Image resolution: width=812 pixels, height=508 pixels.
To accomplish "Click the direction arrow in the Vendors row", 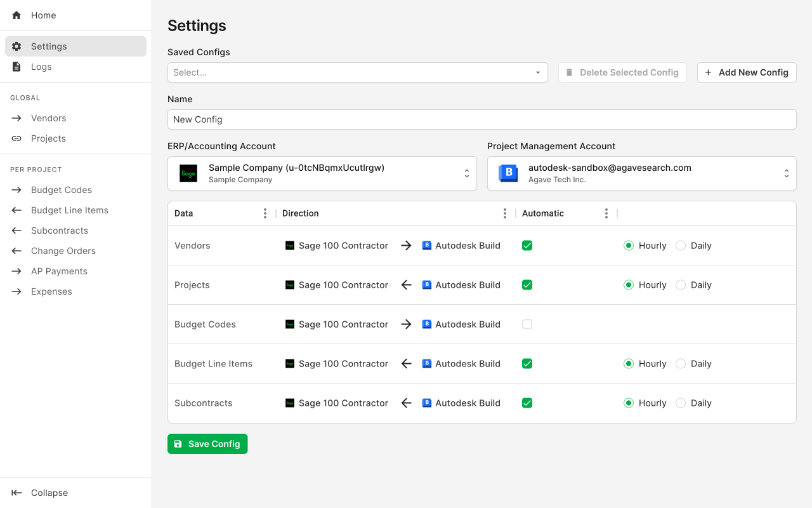I will [x=407, y=246].
